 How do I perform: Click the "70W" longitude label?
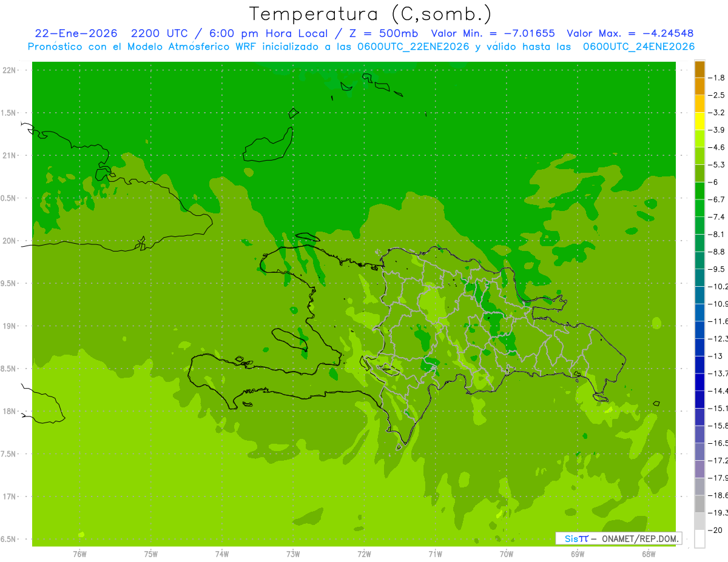click(507, 554)
